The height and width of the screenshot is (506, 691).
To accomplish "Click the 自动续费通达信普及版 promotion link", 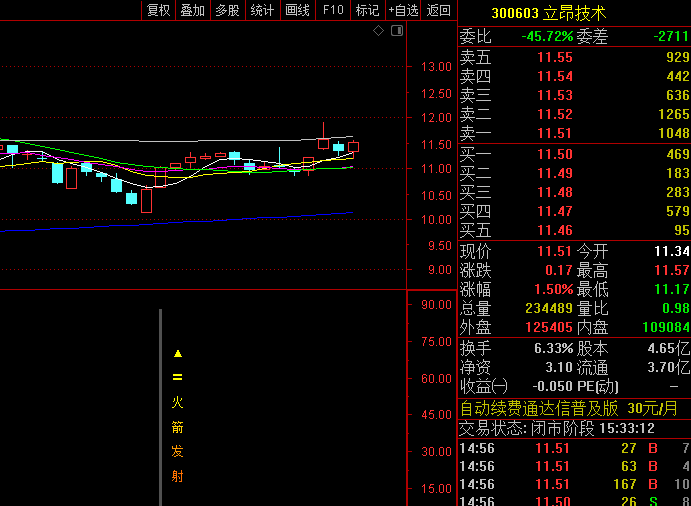I will 538,408.
